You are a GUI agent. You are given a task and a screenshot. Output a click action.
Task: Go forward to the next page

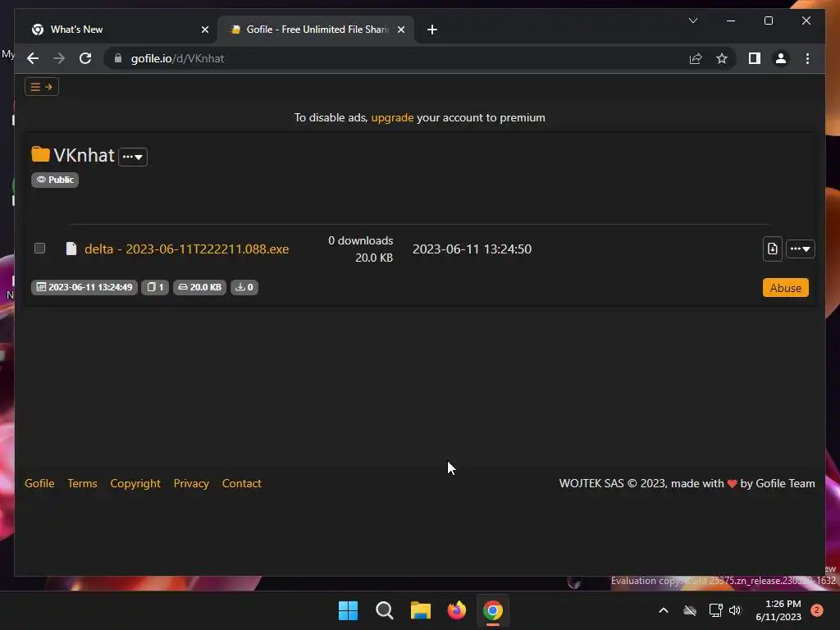(59, 58)
